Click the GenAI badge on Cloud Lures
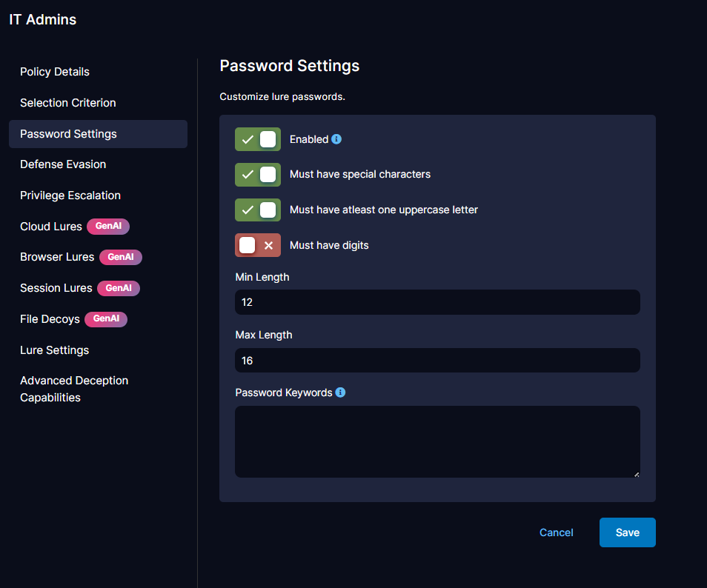 point(108,227)
